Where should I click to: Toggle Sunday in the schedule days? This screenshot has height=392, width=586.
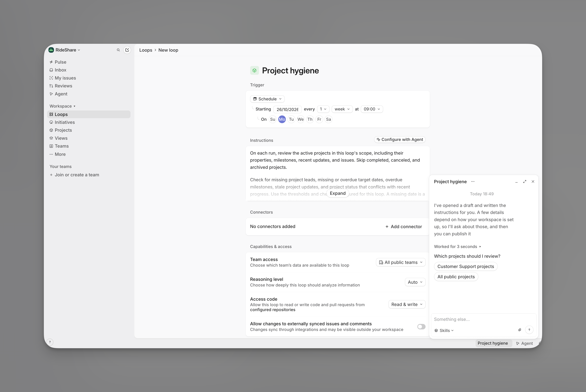273,119
